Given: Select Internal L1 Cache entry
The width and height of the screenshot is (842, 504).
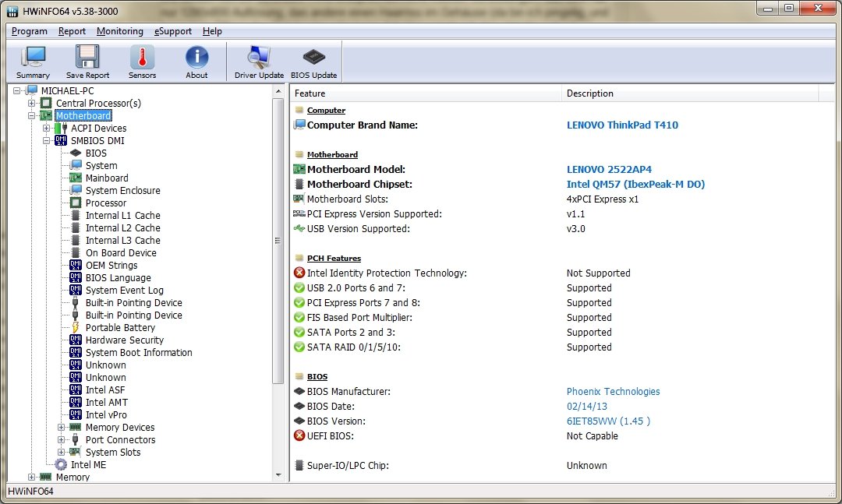Looking at the screenshot, I should click(x=123, y=215).
